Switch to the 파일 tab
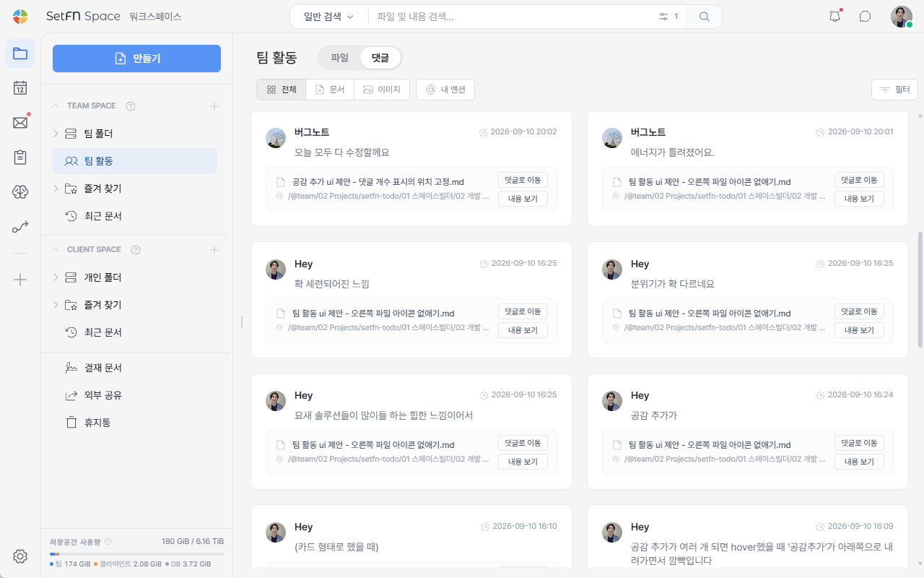The width and height of the screenshot is (924, 578). tap(339, 57)
